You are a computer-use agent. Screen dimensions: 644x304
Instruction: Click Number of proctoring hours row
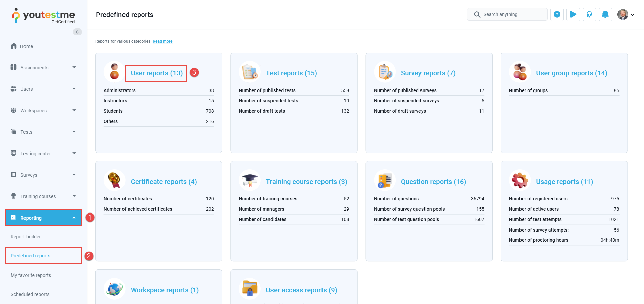[564, 240]
